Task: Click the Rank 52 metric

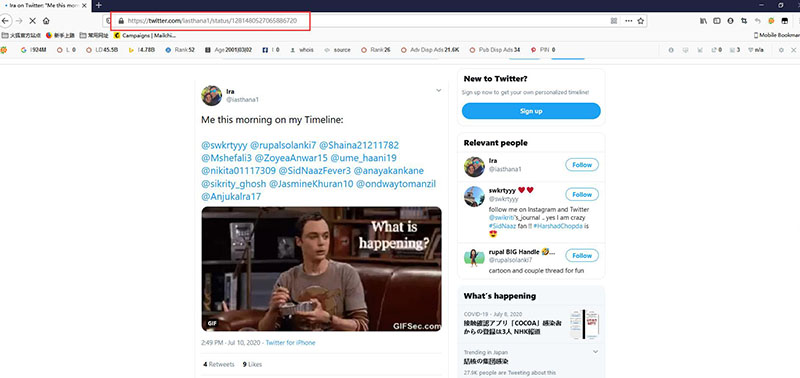Action: pyautogui.click(x=180, y=50)
